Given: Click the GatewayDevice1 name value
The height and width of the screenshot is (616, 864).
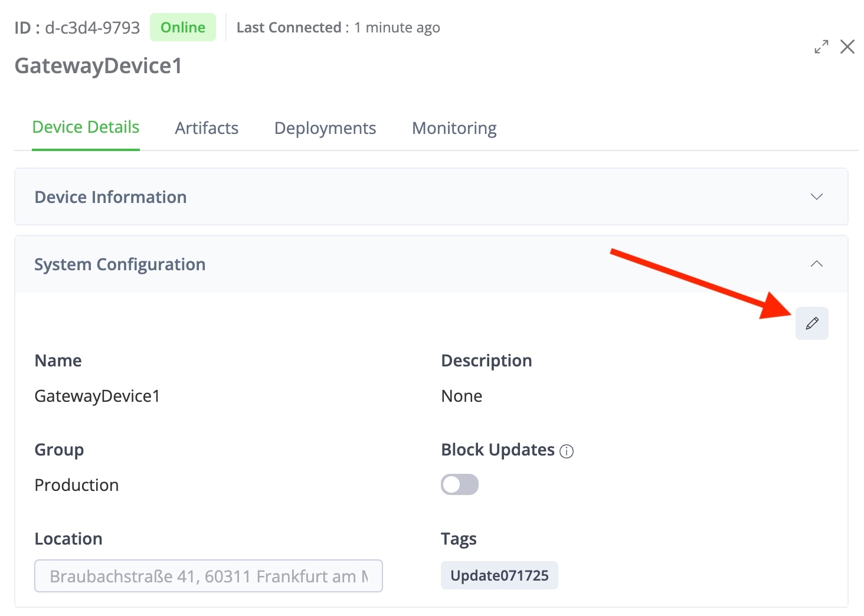Looking at the screenshot, I should tap(97, 396).
